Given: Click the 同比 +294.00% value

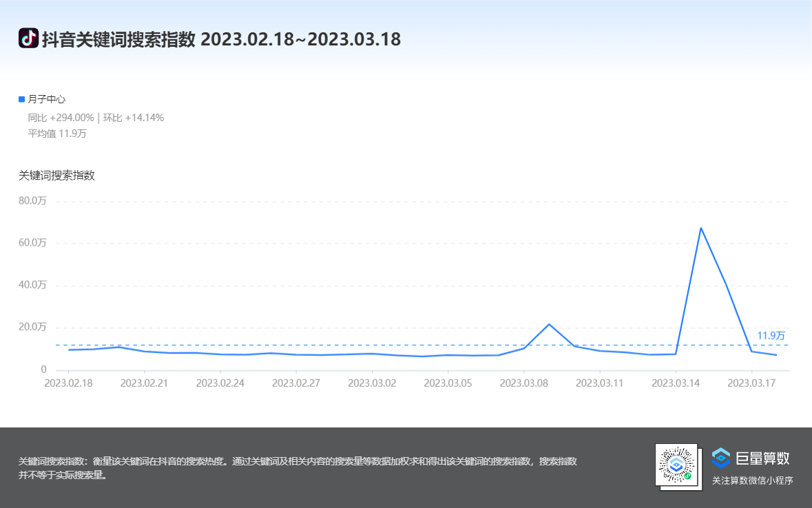Looking at the screenshot, I should coord(61,118).
